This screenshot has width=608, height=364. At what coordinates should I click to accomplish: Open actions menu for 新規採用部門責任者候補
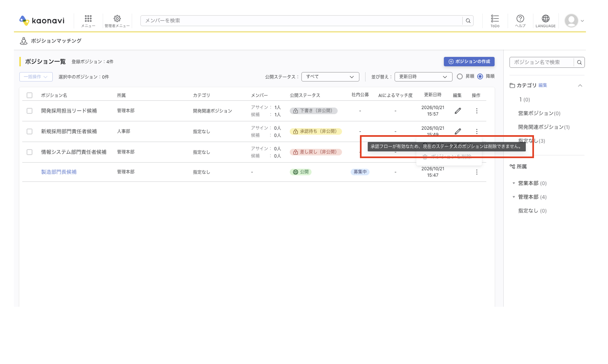click(476, 131)
